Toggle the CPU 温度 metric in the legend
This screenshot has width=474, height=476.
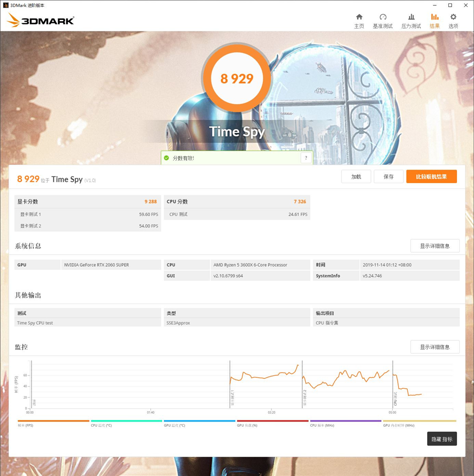tap(102, 425)
